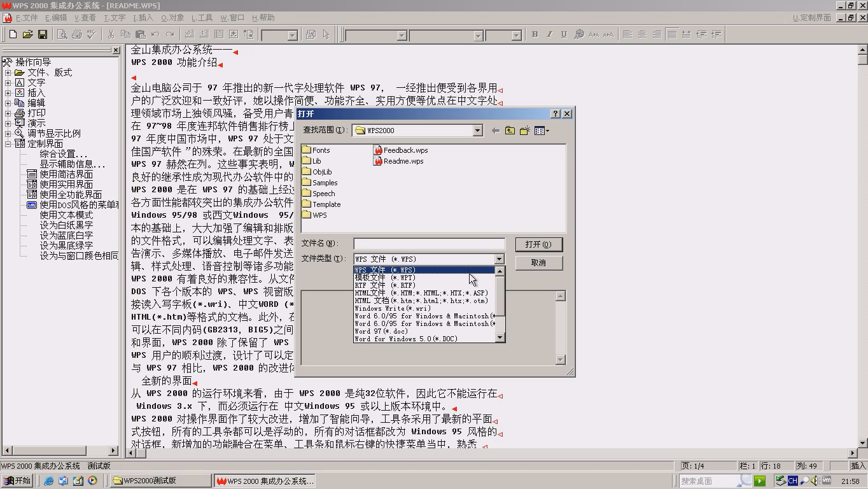Open the 工具 menu
Screen dimensions: 868x489
tap(202, 18)
